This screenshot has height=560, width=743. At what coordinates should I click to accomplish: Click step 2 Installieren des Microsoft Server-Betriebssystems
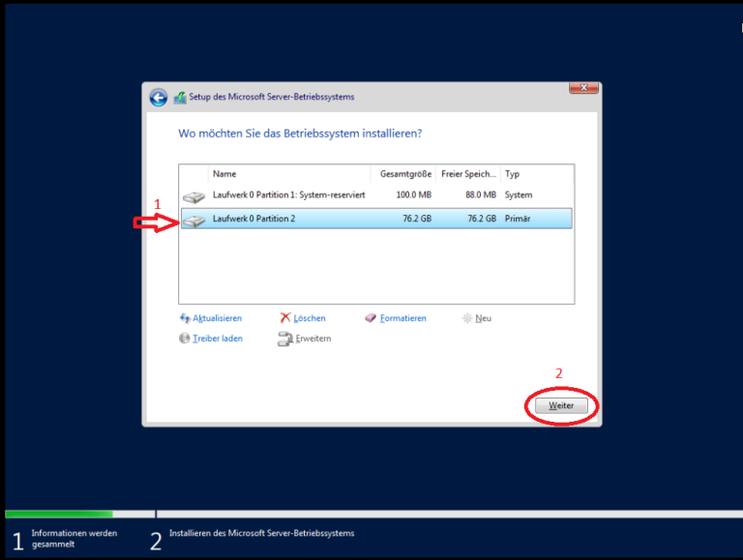click(x=253, y=539)
